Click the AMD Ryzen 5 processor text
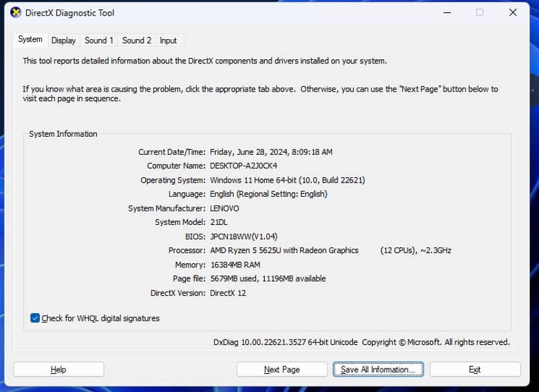The width and height of the screenshot is (539, 392). 284,251
